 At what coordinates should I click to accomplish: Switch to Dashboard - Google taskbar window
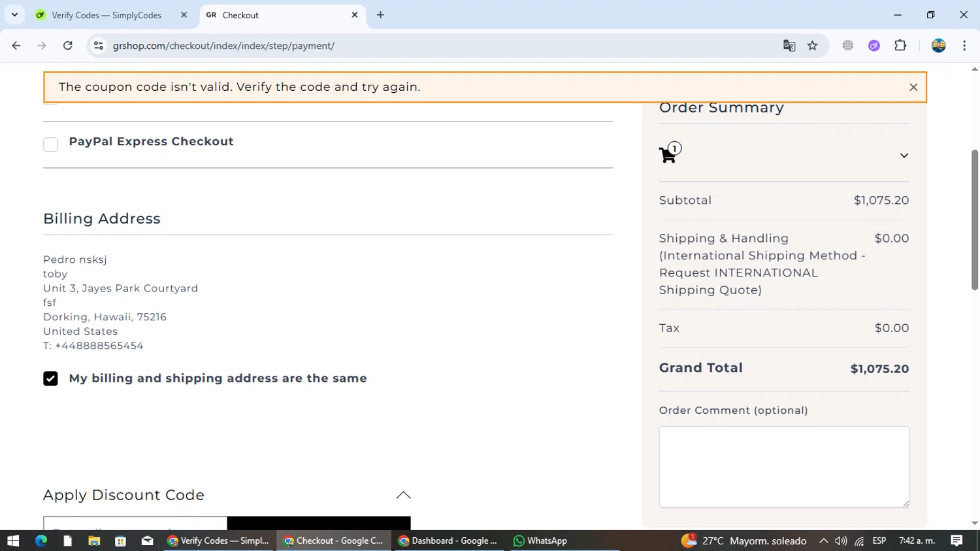tap(449, 541)
